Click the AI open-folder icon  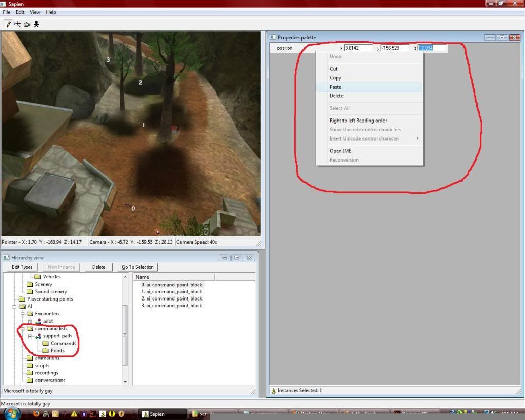(23, 306)
